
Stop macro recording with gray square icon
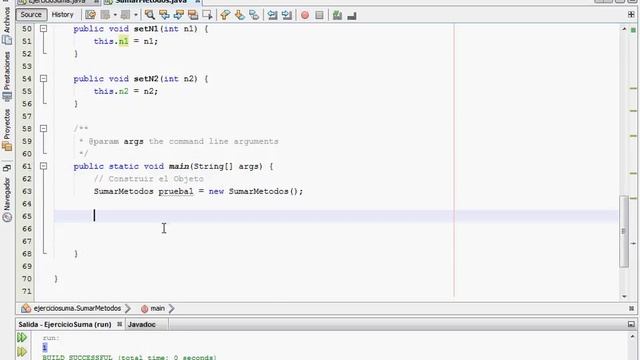tap(319, 15)
